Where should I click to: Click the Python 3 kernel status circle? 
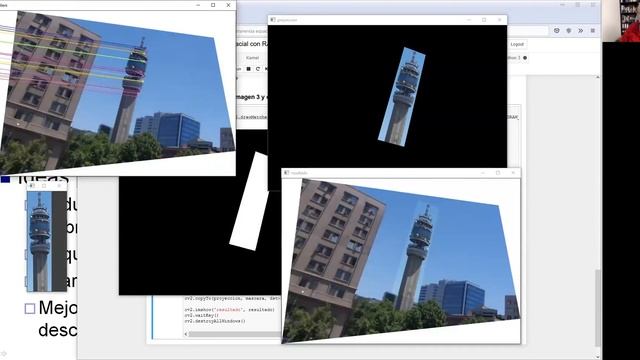(525, 58)
